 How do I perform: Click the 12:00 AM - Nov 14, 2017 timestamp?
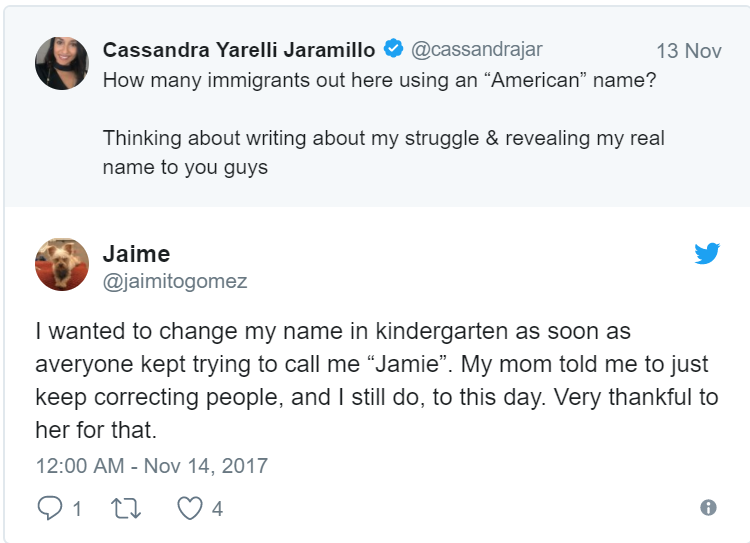[x=151, y=466]
